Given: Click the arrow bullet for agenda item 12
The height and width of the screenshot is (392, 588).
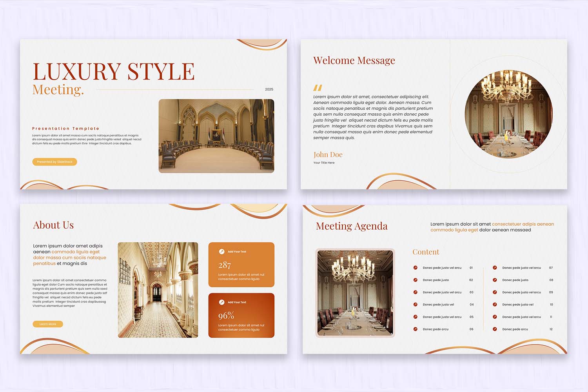Looking at the screenshot, I should click(x=495, y=329).
